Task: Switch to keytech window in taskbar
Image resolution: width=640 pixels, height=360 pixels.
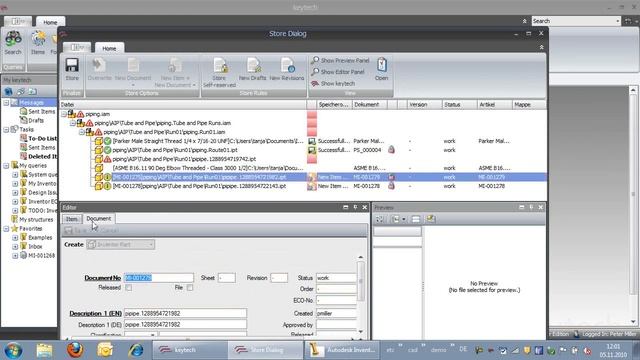Action: coord(190,350)
